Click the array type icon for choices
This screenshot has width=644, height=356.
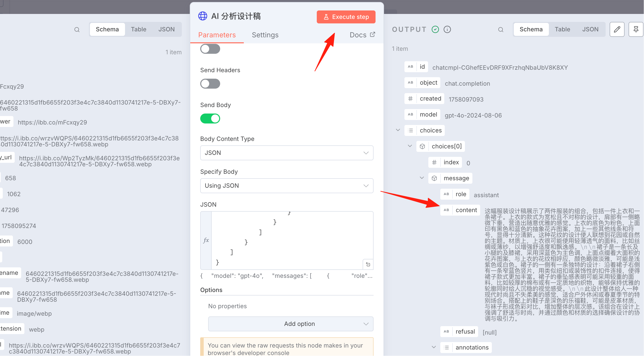pos(410,130)
